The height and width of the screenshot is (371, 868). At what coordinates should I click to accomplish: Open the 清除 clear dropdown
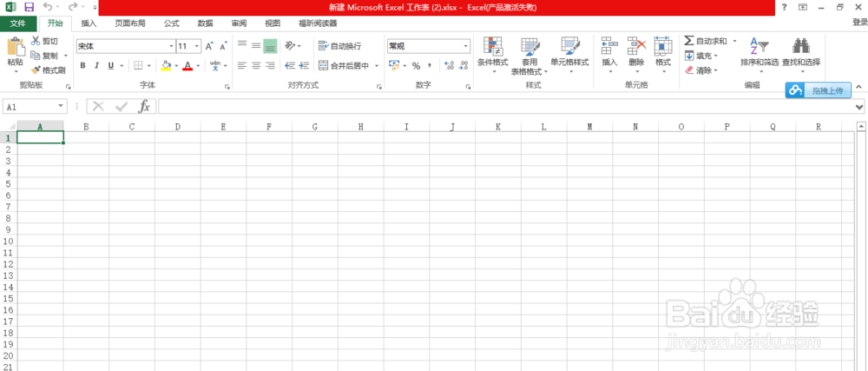tap(701, 70)
